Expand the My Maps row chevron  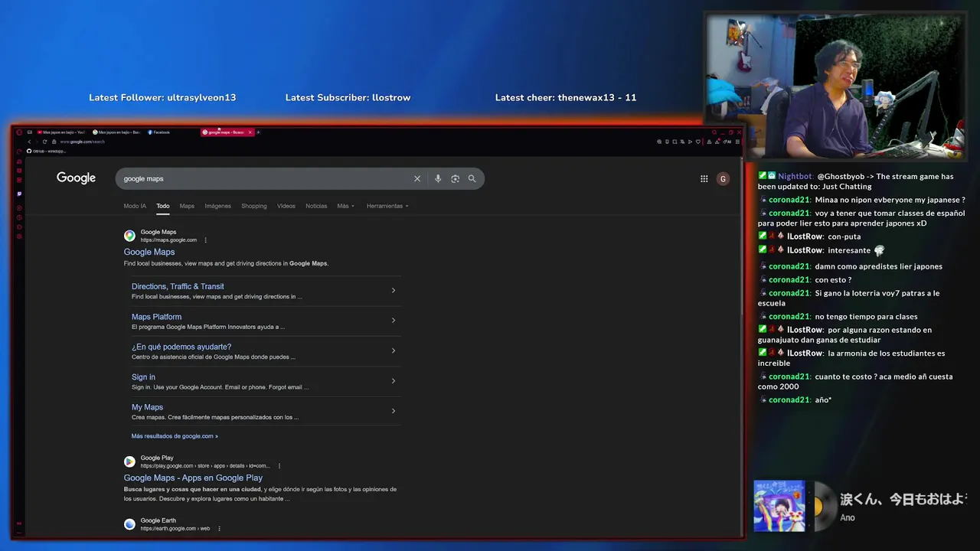tap(394, 411)
